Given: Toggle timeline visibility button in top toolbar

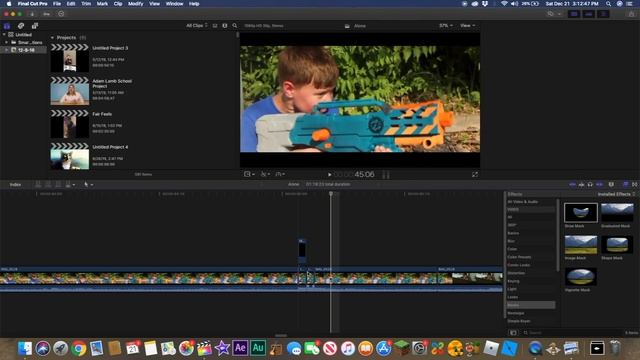Looking at the screenshot, I should 589,14.
